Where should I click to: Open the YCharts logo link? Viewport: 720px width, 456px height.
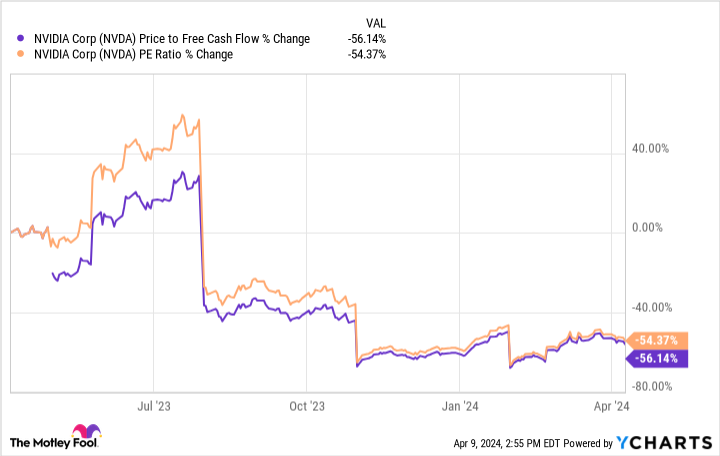(674, 441)
